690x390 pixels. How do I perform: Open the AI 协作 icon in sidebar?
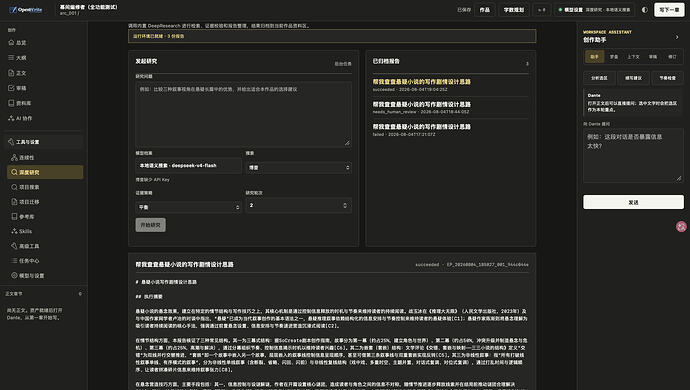pyautogui.click(x=11, y=118)
